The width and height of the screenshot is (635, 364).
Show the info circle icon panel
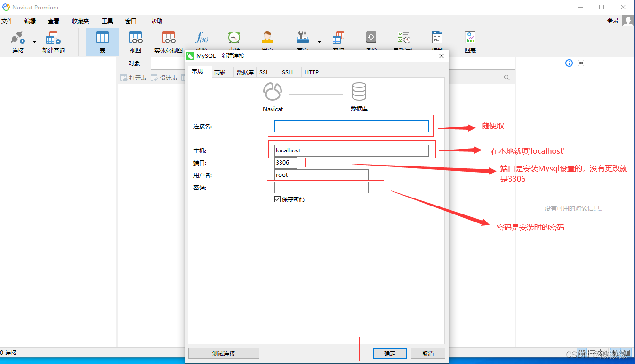point(569,63)
